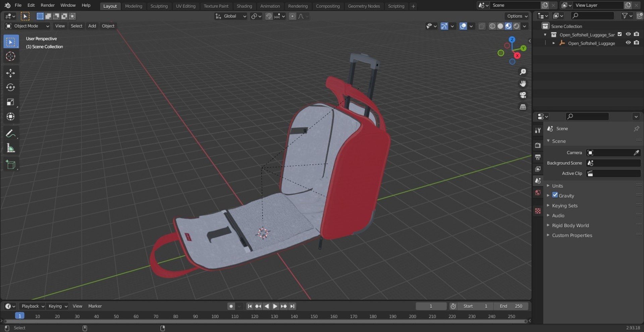Switch to the UV Editing workspace tab
This screenshot has width=644, height=332.
[185, 6]
